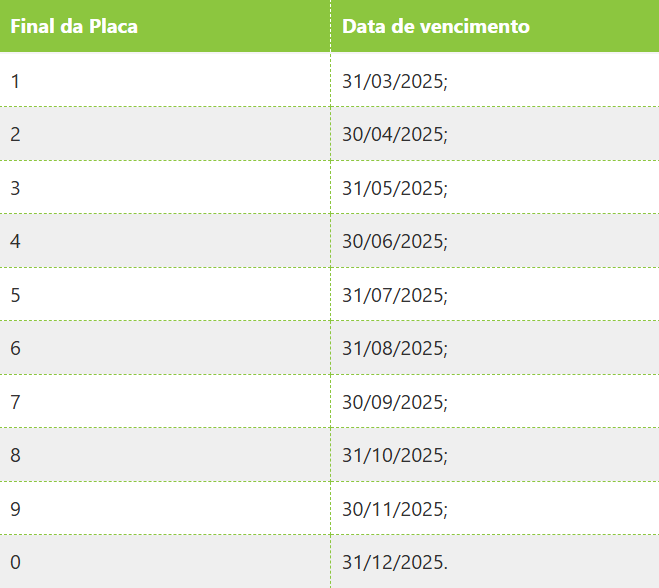Click plate ending number 0

(15, 562)
